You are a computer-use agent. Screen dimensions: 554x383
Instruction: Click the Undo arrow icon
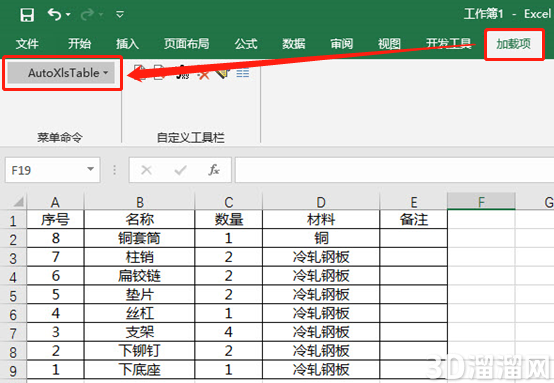54,14
